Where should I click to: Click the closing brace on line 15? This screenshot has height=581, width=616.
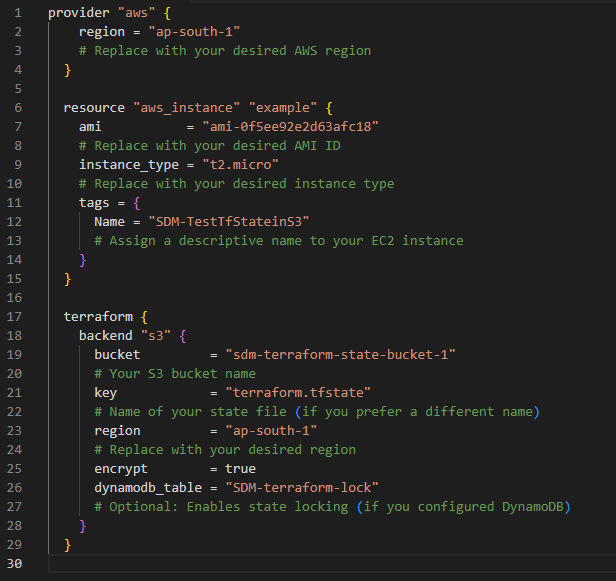[68, 279]
